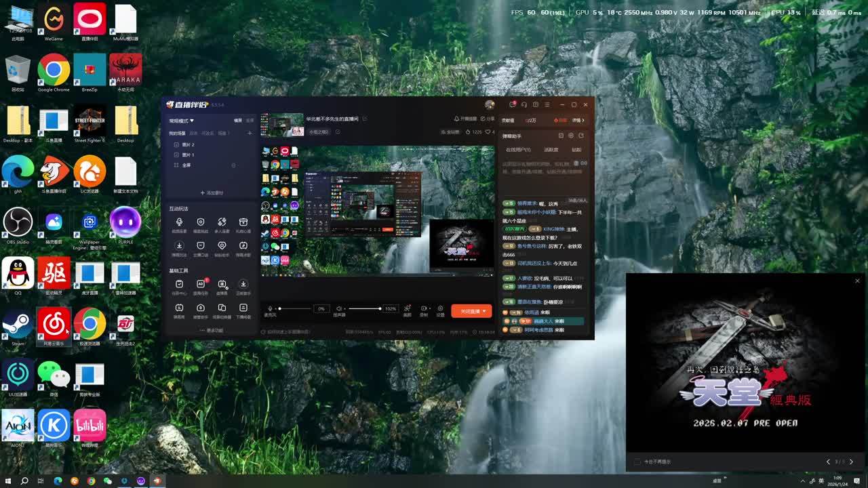The image size is (868, 488).
Task: Open the 关闭直播 button dropdown arrow
Action: 484,311
